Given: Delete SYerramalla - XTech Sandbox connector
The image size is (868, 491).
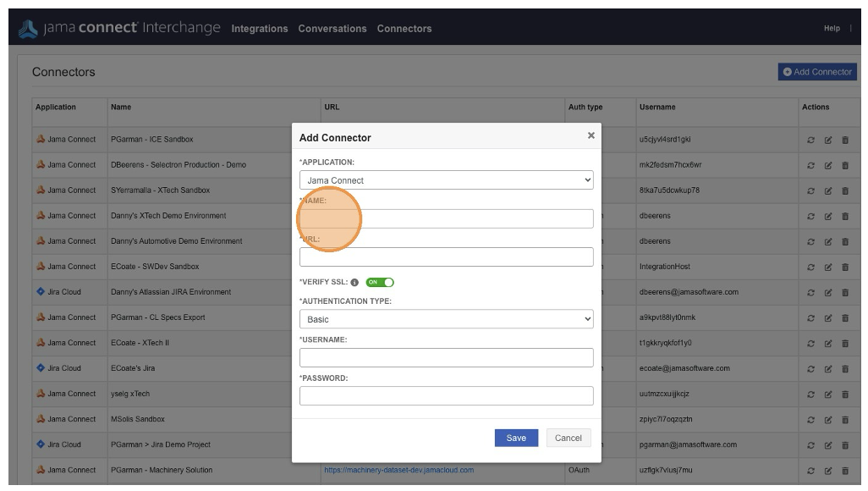Looking at the screenshot, I should click(x=845, y=190).
